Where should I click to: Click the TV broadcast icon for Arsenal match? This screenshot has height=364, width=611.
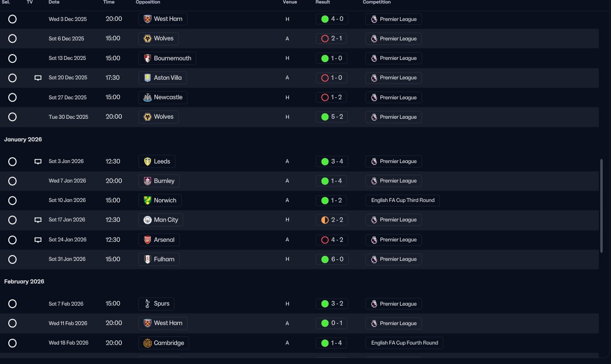point(38,240)
